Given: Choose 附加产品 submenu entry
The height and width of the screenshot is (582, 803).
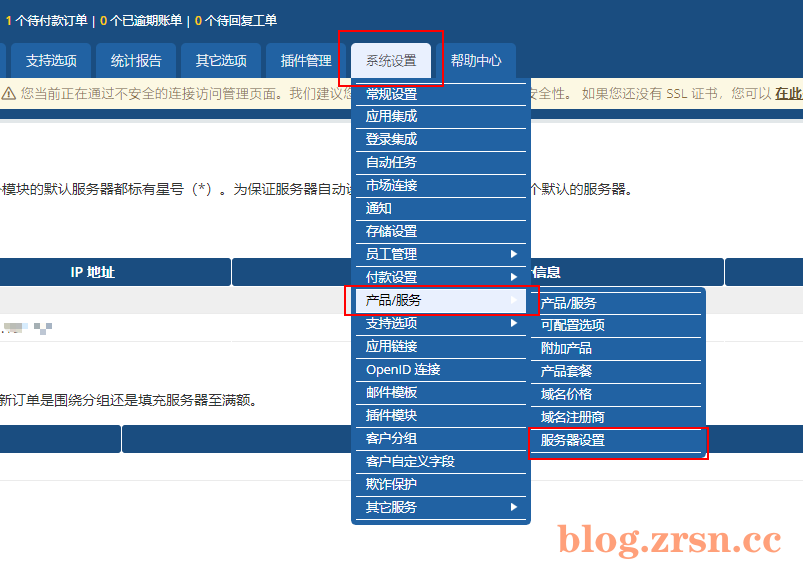Looking at the screenshot, I should [616, 348].
